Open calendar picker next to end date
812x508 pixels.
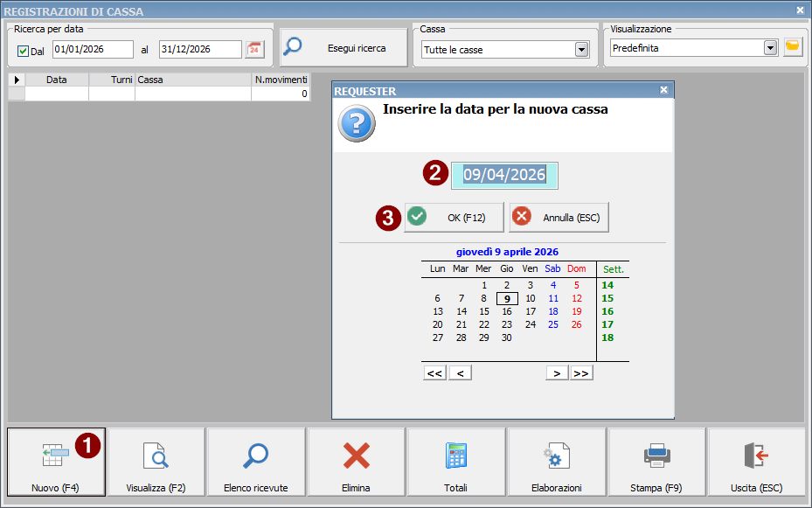pos(254,50)
